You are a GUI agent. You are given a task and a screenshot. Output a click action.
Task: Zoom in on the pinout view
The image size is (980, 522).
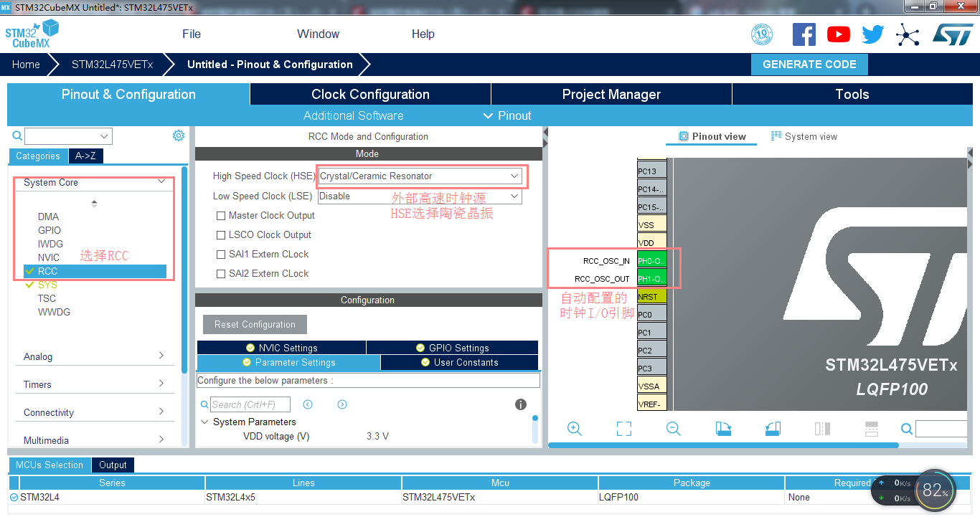[574, 428]
